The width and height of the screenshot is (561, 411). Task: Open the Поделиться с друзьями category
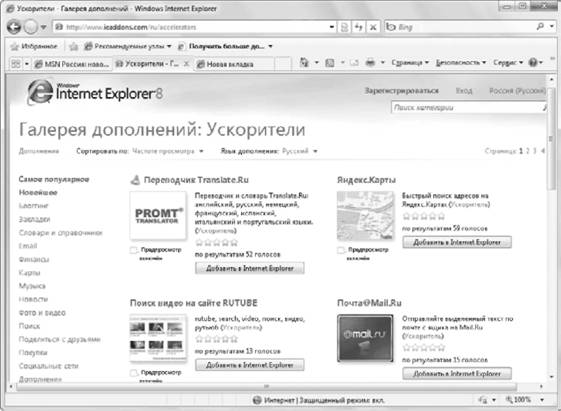59,339
